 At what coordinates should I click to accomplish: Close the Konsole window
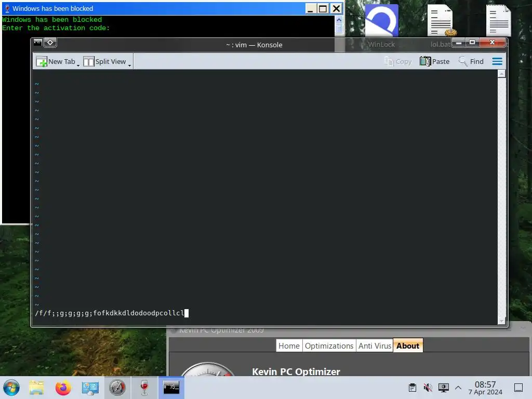[x=493, y=43]
